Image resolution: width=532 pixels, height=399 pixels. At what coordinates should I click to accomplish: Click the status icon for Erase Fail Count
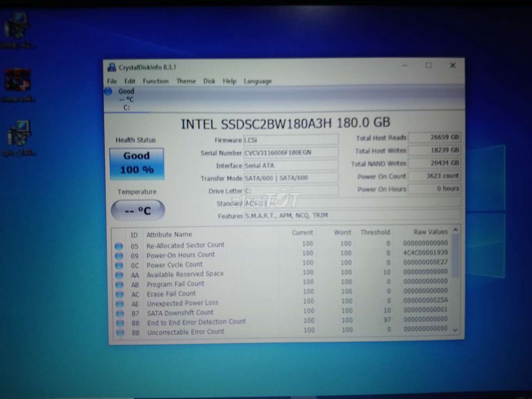119,294
